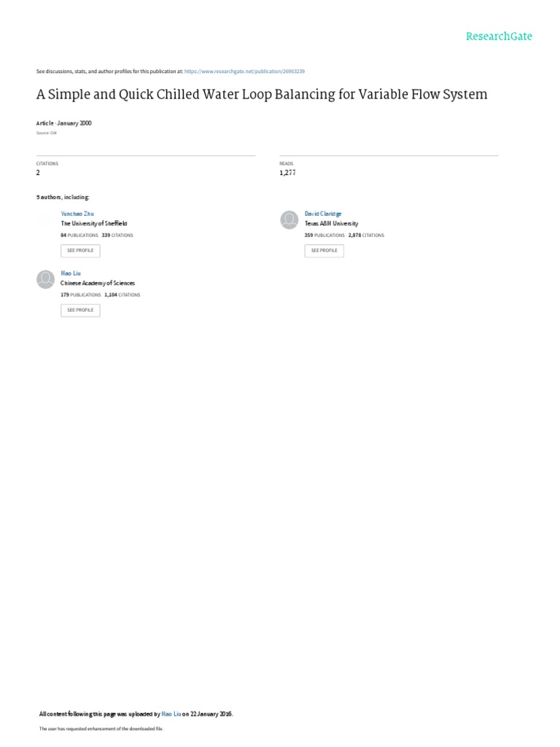Screen dimensions: 560x747
Task: Click the Article January 2000 label
Action: [x=64, y=123]
